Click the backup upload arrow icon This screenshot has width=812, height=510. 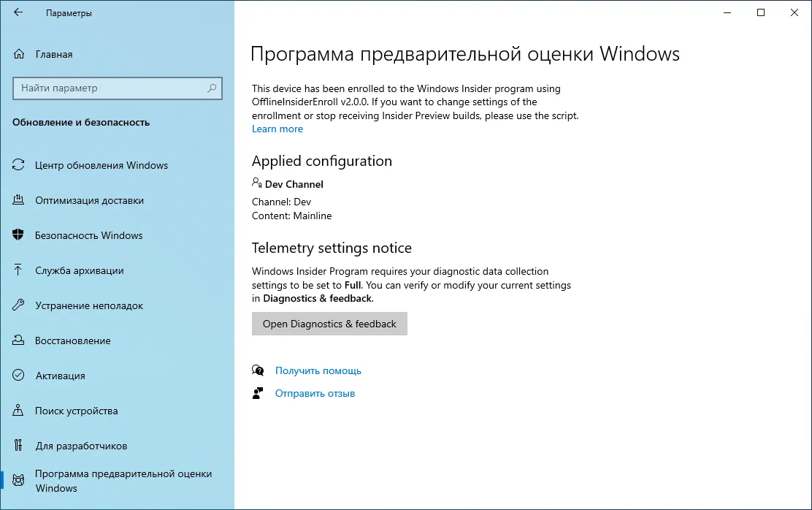point(19,270)
